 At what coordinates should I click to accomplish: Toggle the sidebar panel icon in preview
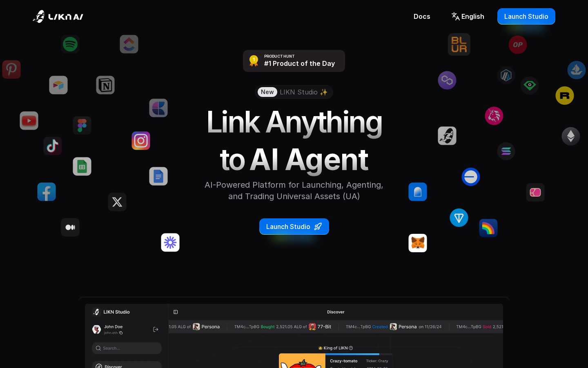pyautogui.click(x=176, y=312)
